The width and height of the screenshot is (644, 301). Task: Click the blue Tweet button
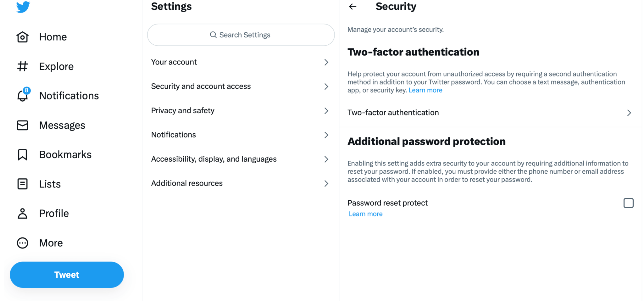click(x=67, y=275)
